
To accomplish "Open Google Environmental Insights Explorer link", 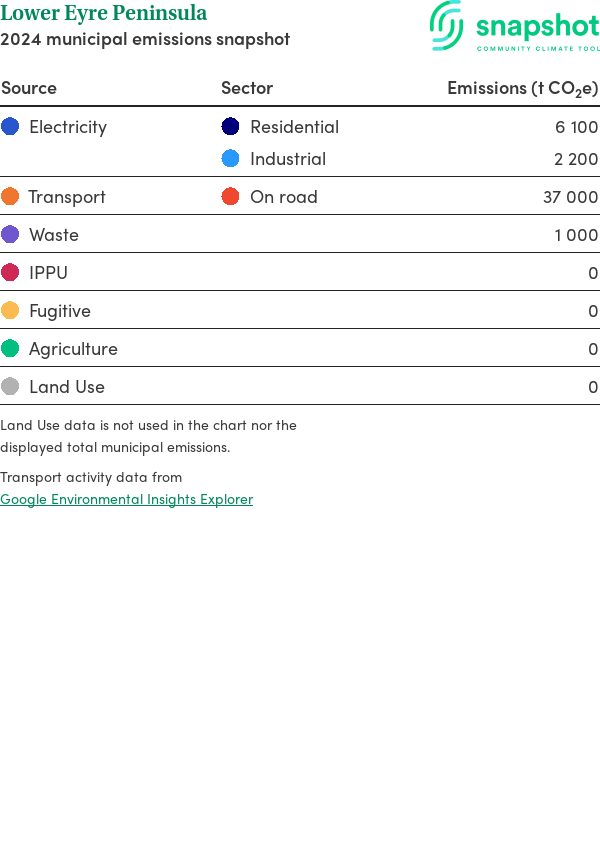I will coord(126,499).
